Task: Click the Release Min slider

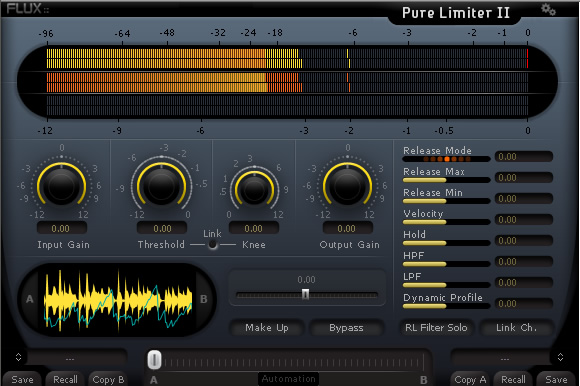Action: tap(446, 201)
